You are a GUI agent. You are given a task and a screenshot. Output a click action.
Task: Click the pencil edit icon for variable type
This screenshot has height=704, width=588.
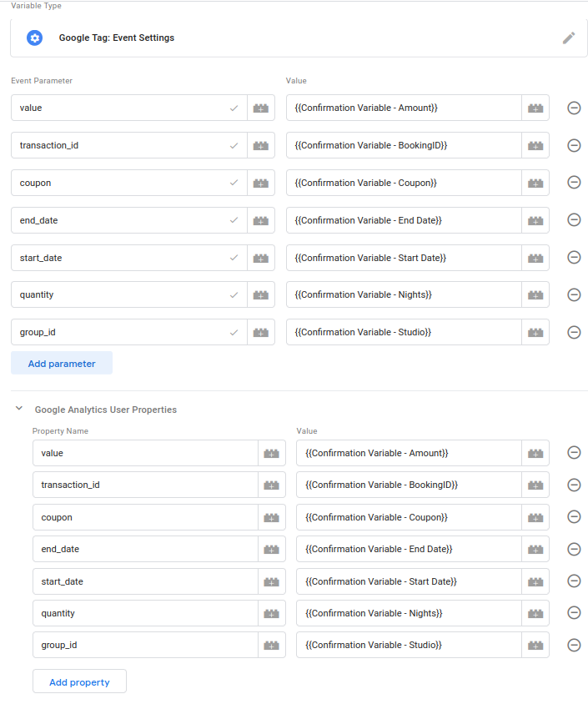569,38
